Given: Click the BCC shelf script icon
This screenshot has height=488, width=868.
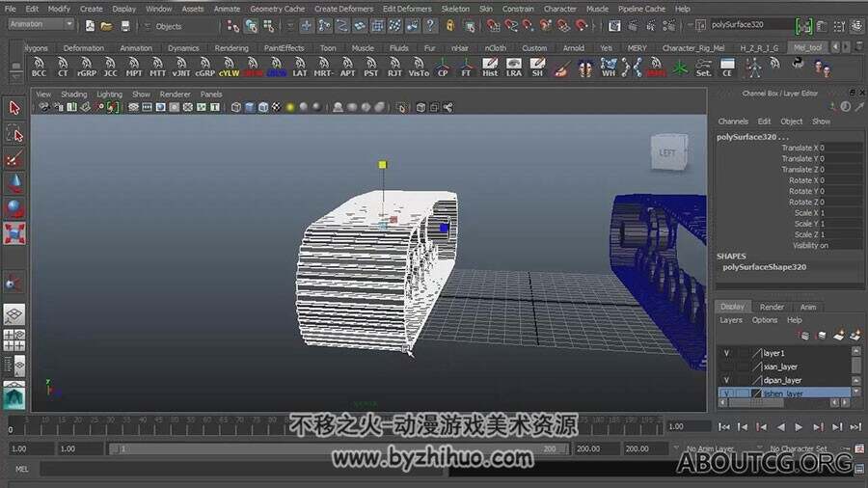Looking at the screenshot, I should click(x=39, y=67).
